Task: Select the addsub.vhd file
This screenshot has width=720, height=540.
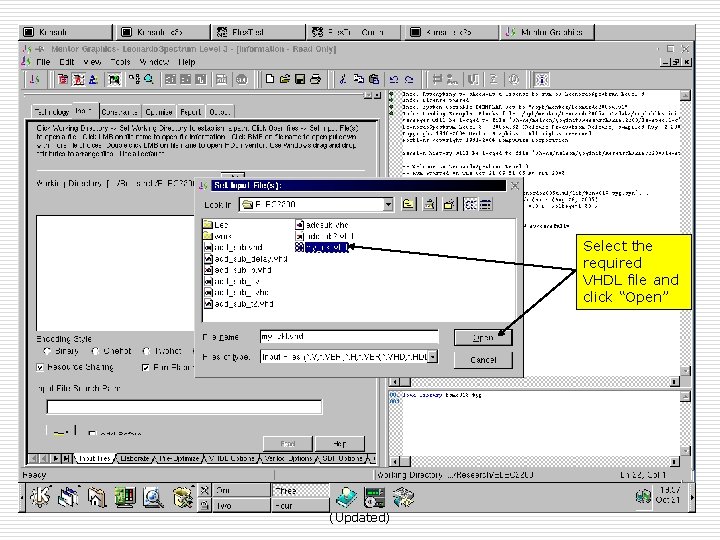Action: pyautogui.click(x=322, y=225)
